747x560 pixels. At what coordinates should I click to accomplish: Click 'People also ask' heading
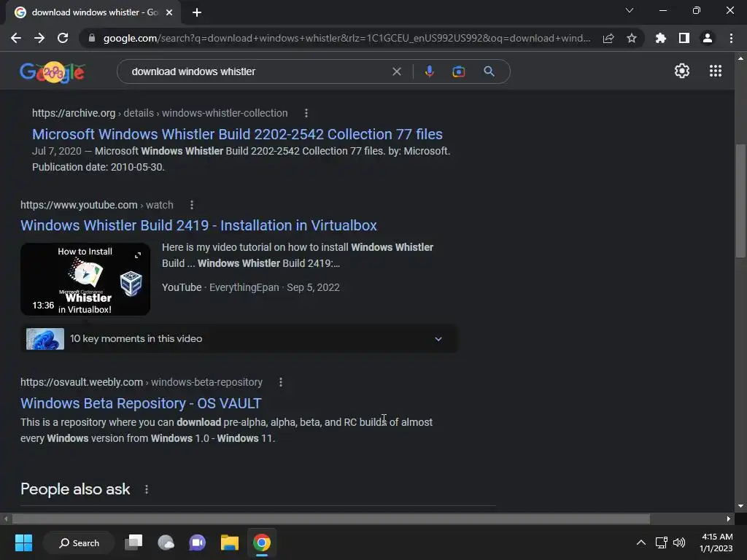[x=75, y=489]
